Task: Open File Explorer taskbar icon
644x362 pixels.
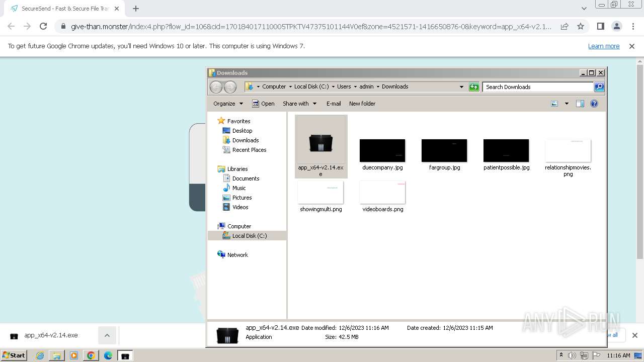Action: 57,355
